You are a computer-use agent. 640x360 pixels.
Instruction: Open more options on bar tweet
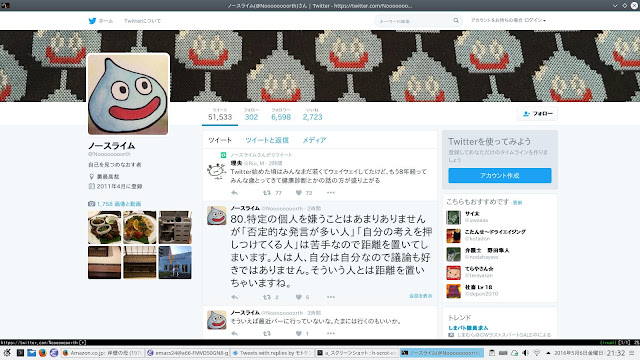click(331, 333)
